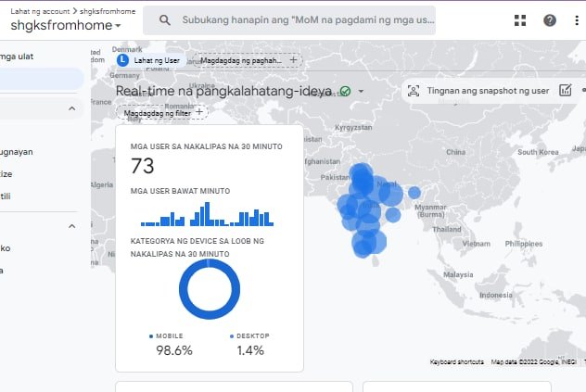The width and height of the screenshot is (586, 392).
Task: Click the blue L badge for Lahat ng User
Action: (x=122, y=59)
